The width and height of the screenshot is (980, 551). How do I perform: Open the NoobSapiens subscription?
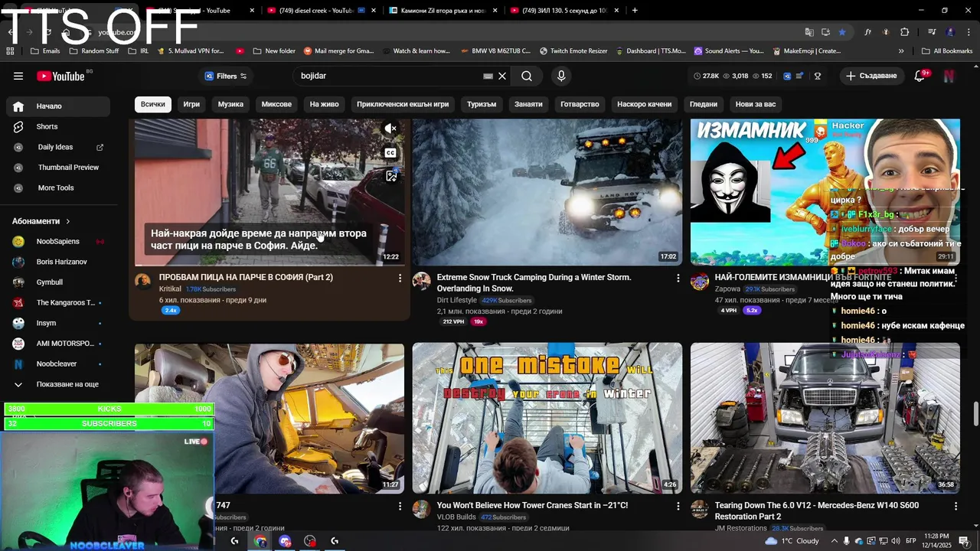pos(57,241)
